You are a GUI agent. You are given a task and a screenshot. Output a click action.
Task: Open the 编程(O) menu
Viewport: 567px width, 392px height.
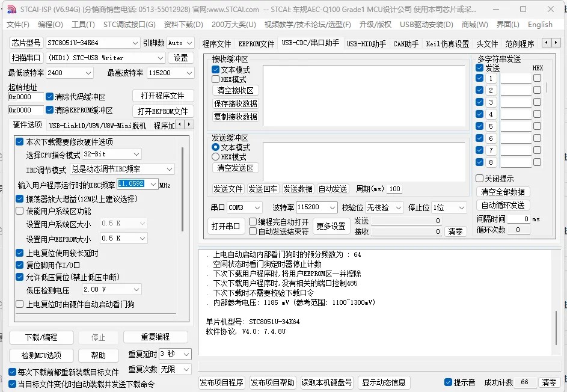coord(51,25)
